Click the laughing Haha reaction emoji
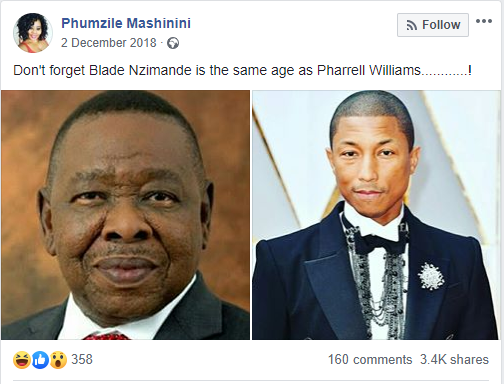 22,360
